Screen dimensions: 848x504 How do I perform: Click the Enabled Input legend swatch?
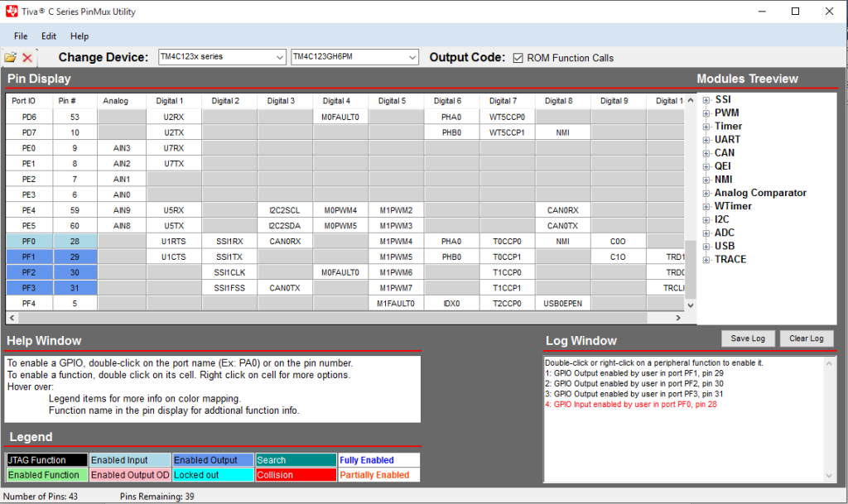(130, 460)
